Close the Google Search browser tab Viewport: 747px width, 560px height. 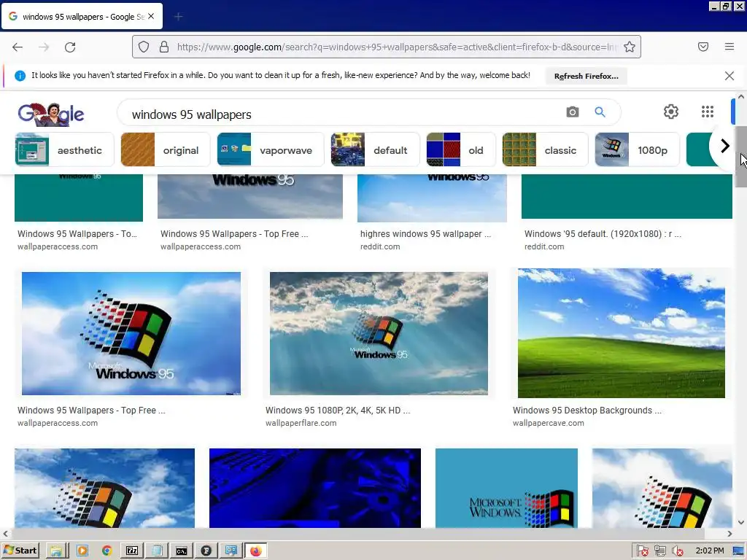click(x=151, y=16)
